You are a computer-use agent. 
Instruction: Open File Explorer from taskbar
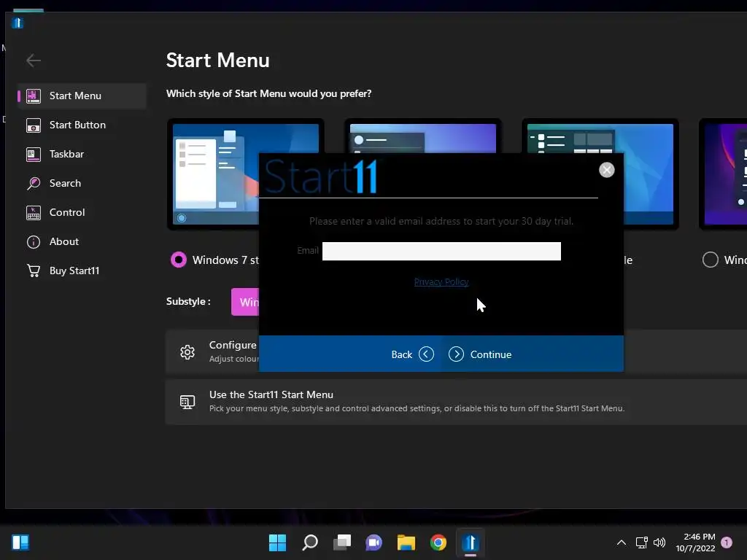[x=406, y=542]
